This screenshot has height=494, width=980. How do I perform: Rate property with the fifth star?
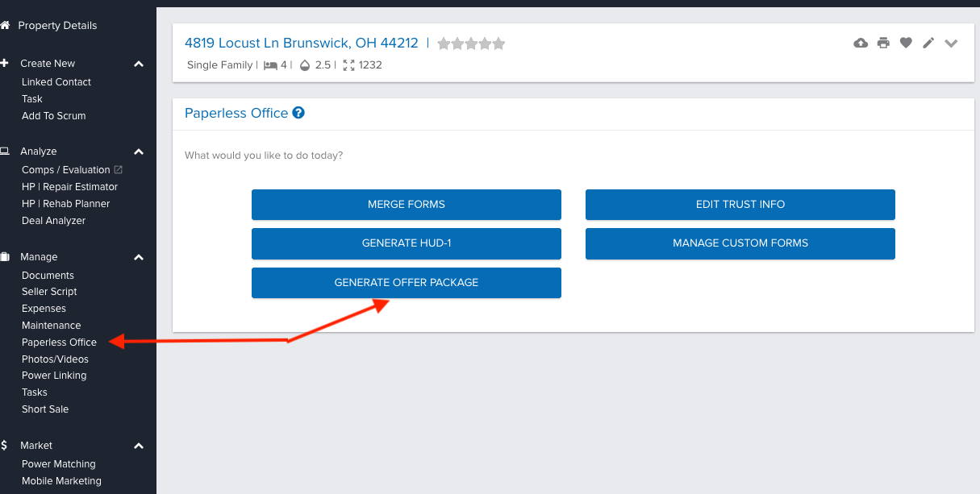499,44
